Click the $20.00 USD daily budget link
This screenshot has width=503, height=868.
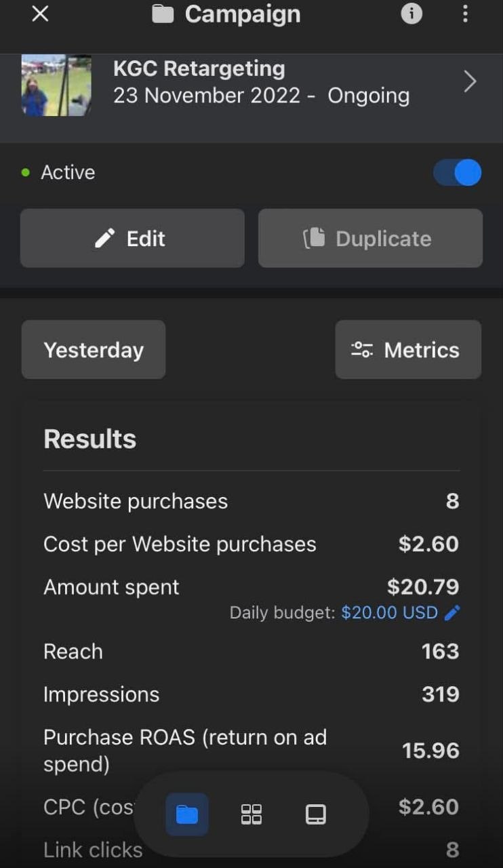click(390, 613)
